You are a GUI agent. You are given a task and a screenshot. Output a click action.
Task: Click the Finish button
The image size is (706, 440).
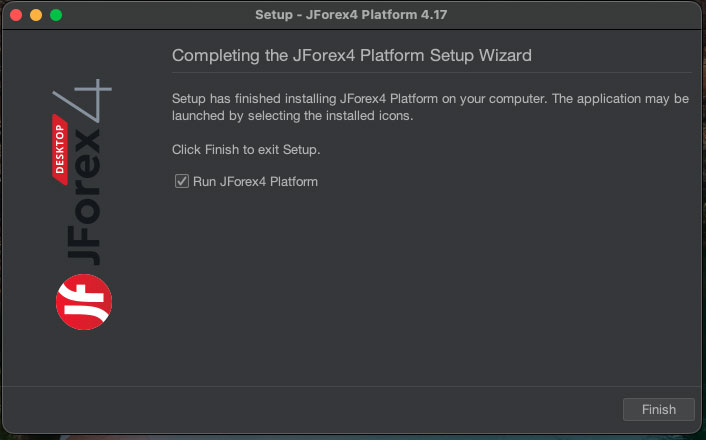[659, 409]
